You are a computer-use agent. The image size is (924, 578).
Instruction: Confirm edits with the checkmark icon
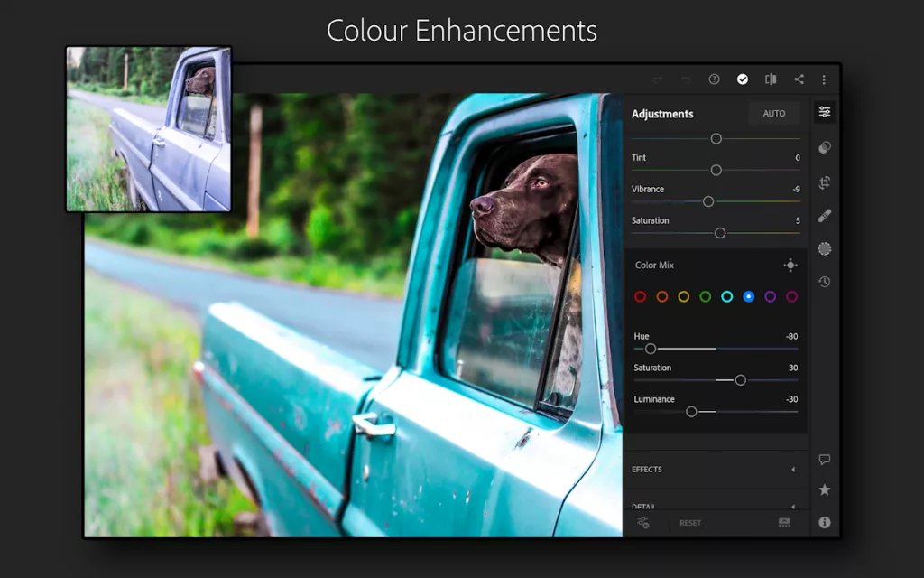(x=743, y=79)
